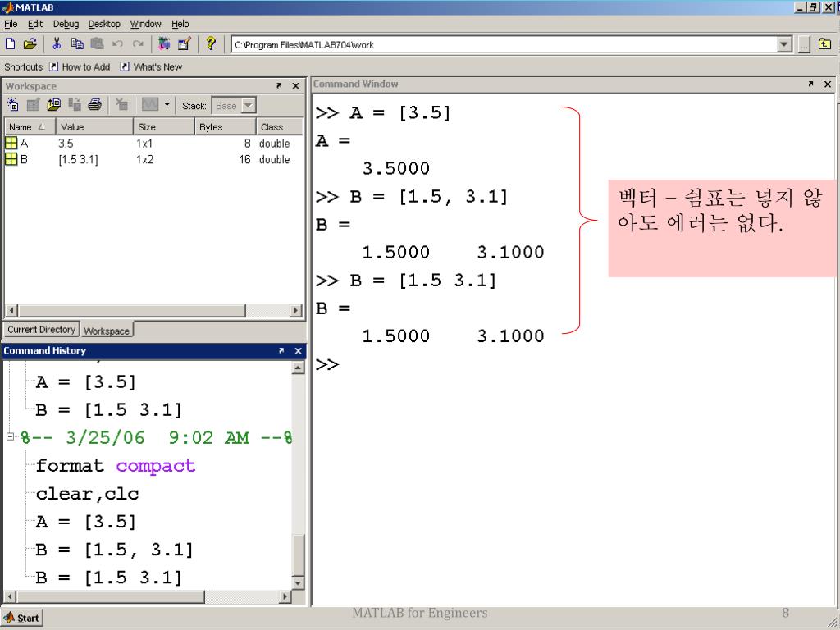The height and width of the screenshot is (630, 840).
Task: Redo the action in the toolbar
Action: [138, 44]
